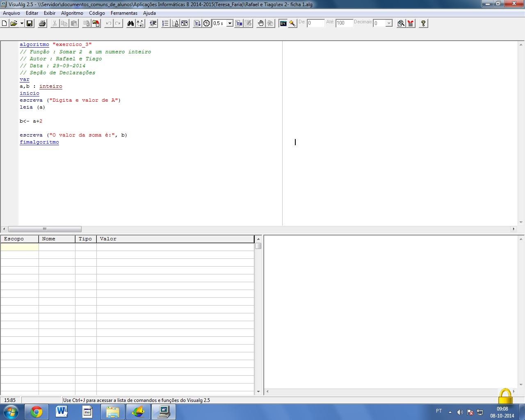Open the Decimais dropdown list
The width and height of the screenshot is (525, 420).
389,23
